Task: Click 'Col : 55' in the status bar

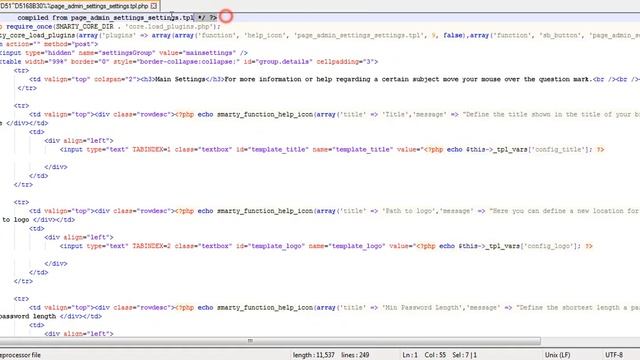Action: pyautogui.click(x=435, y=355)
